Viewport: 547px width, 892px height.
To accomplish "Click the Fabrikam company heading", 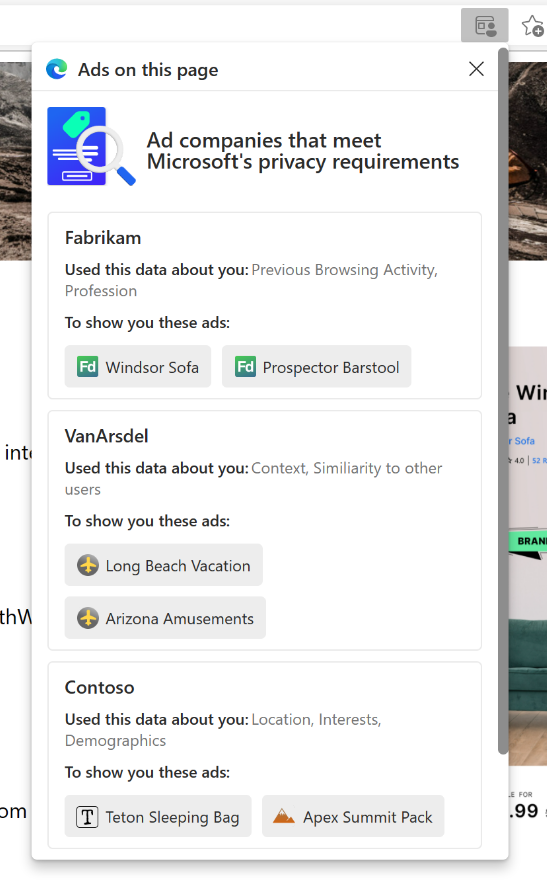I will tap(103, 238).
